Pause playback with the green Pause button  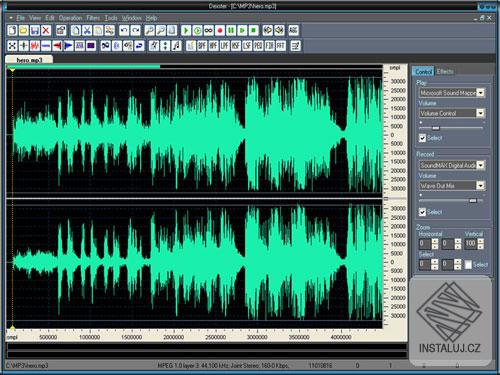pyautogui.click(x=231, y=30)
